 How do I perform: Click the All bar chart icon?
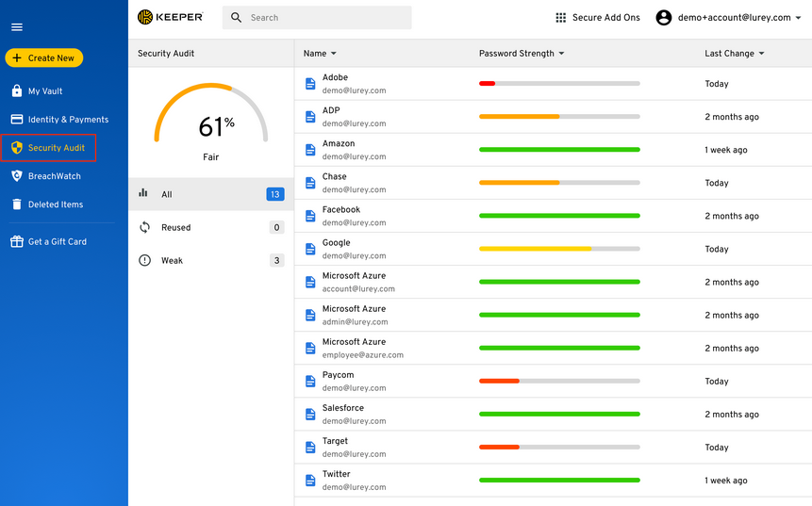(143, 193)
